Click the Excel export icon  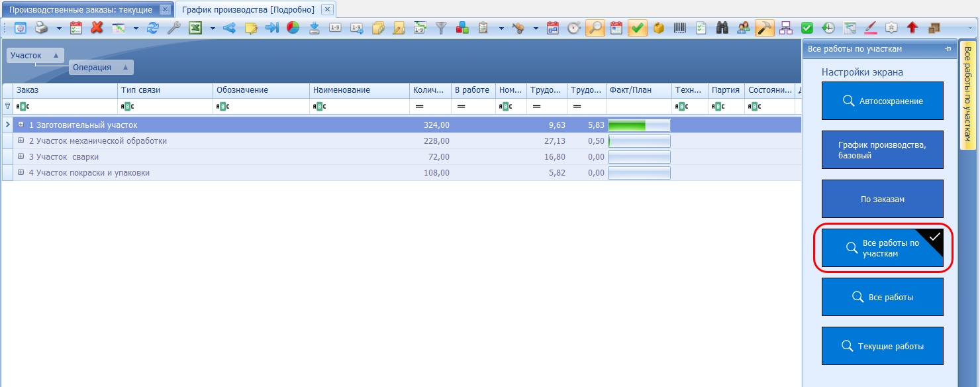pos(195,28)
